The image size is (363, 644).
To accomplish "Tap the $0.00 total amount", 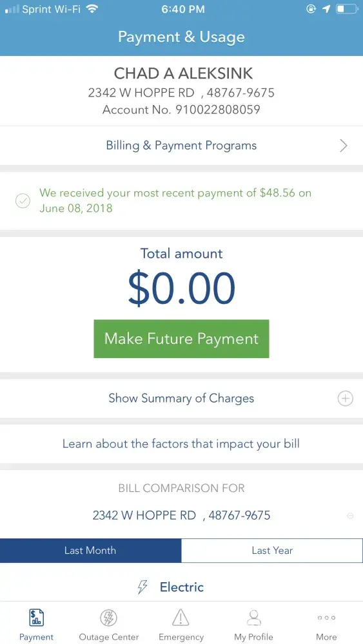I will [x=181, y=289].
